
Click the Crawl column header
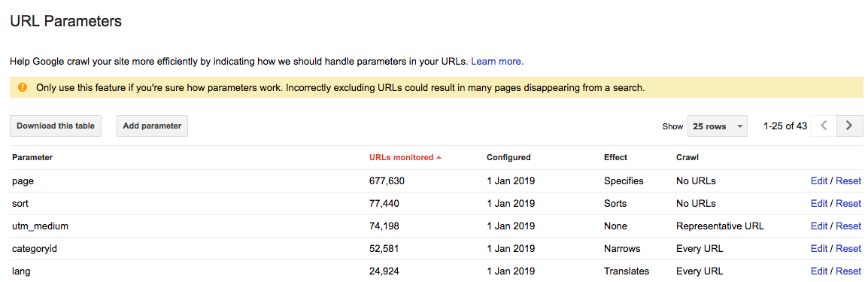[x=687, y=158]
